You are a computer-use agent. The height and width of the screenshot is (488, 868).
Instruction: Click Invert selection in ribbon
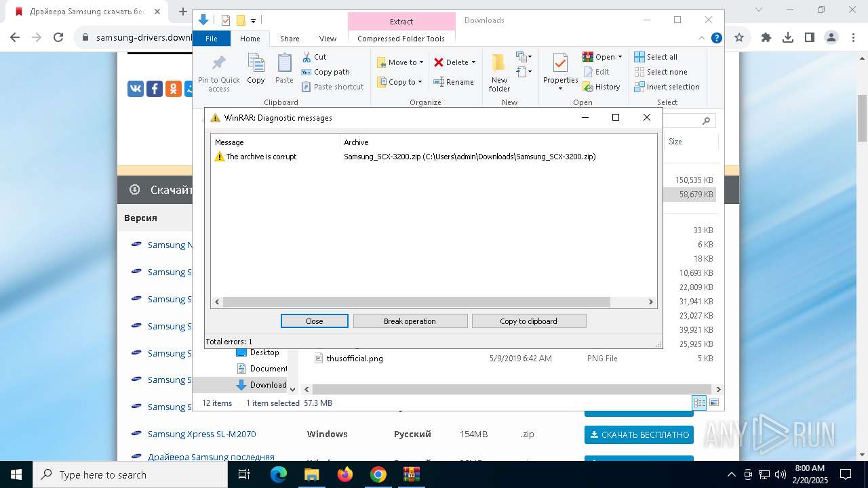coord(667,87)
